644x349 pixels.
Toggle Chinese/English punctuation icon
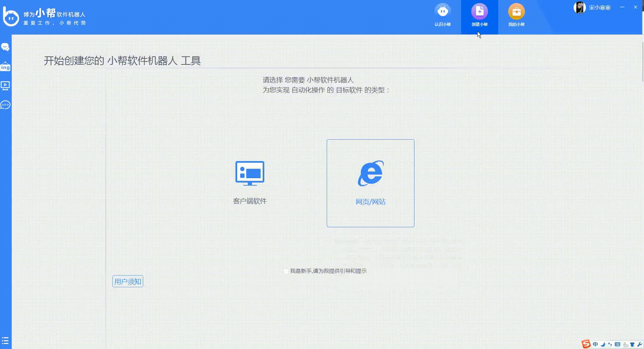coord(610,344)
